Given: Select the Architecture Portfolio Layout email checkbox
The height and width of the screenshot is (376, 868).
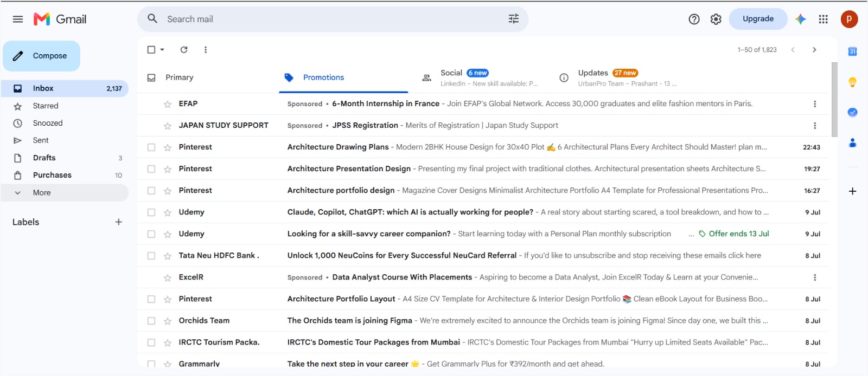Looking at the screenshot, I should tap(151, 299).
